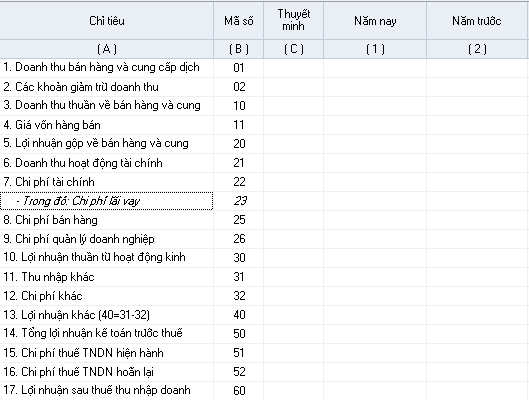
Task: Click the 'Năm nay' column header
Action: point(375,21)
